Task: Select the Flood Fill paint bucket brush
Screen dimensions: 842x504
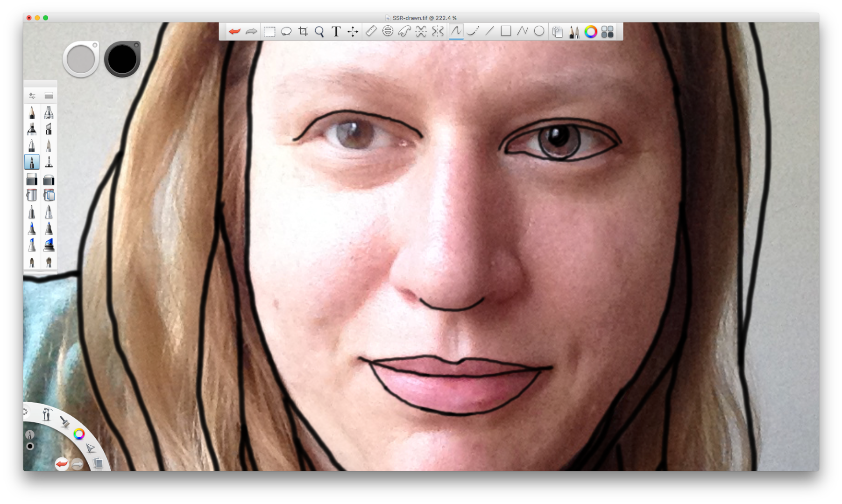Action: click(x=32, y=195)
